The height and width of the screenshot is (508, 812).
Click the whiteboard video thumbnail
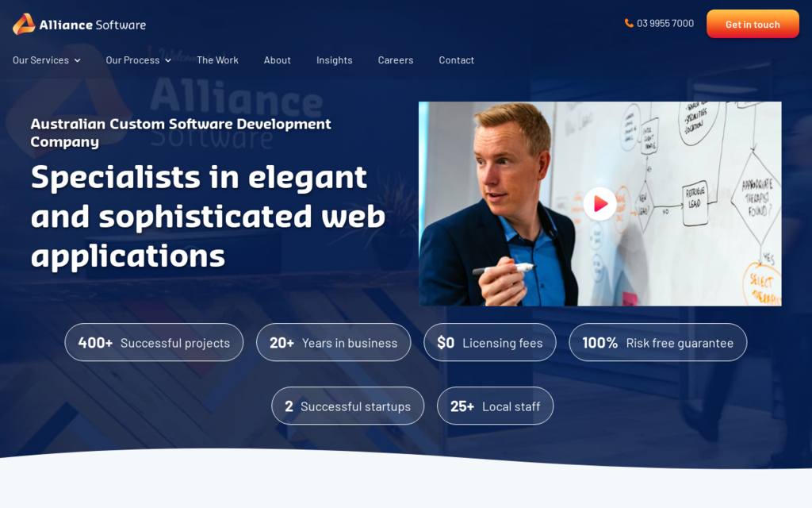tap(600, 203)
